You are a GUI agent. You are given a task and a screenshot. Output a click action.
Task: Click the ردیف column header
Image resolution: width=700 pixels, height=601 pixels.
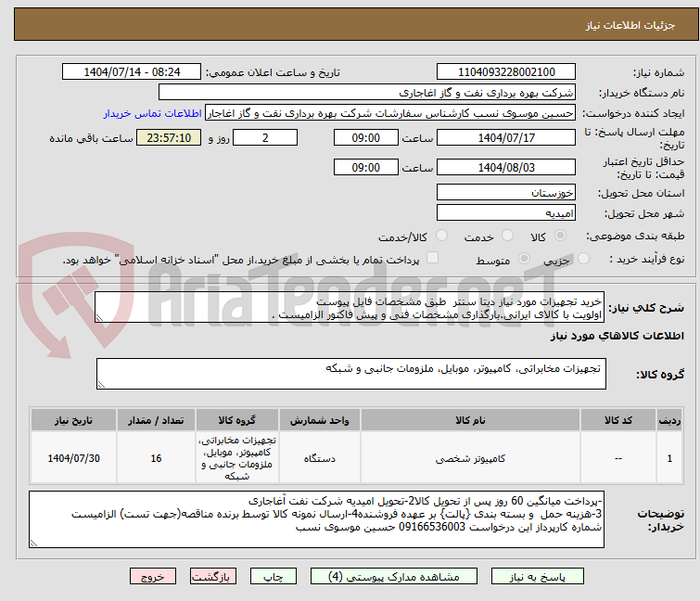click(669, 420)
